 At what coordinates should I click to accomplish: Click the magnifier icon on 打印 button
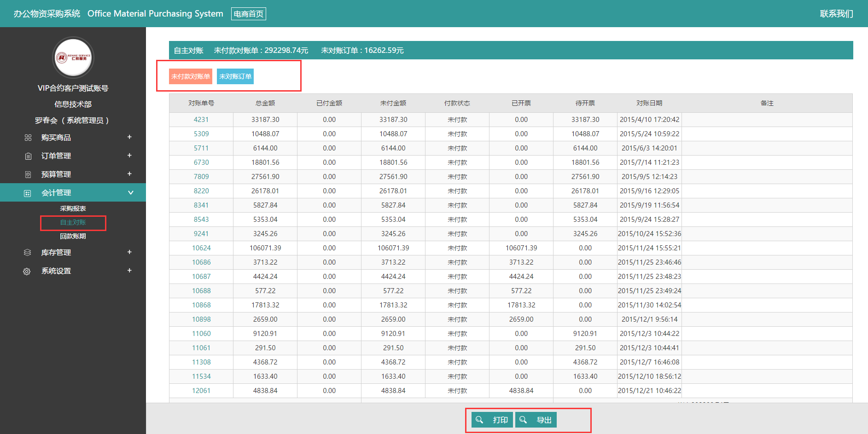[479, 420]
